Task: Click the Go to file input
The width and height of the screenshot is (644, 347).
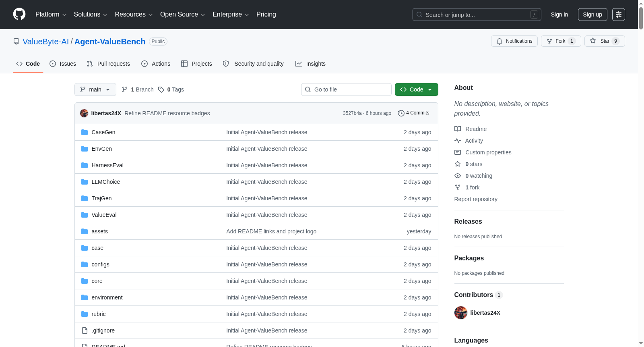Action: [x=346, y=89]
